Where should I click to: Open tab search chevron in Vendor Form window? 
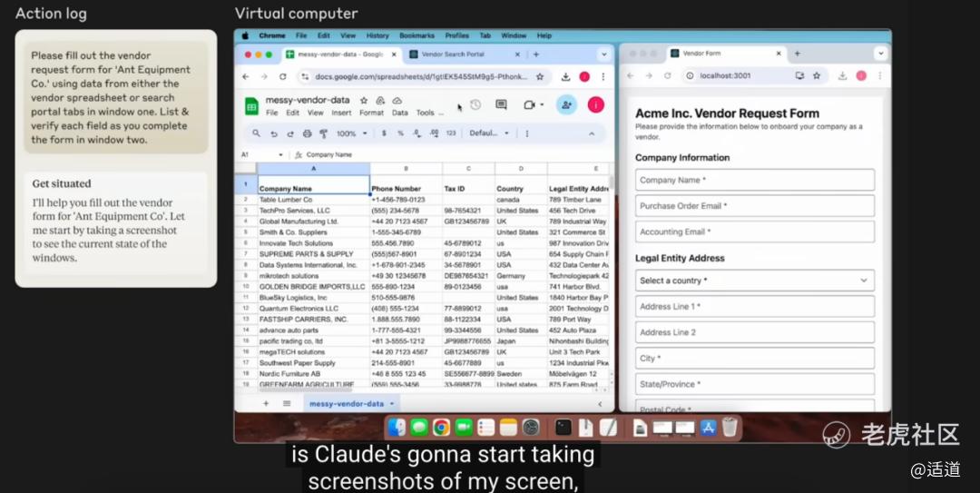point(880,54)
